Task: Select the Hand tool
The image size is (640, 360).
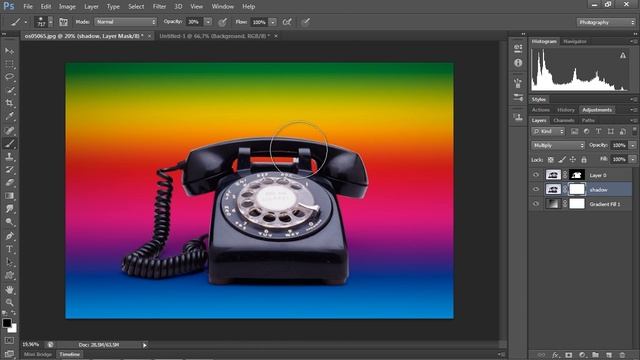Action: tap(9, 290)
